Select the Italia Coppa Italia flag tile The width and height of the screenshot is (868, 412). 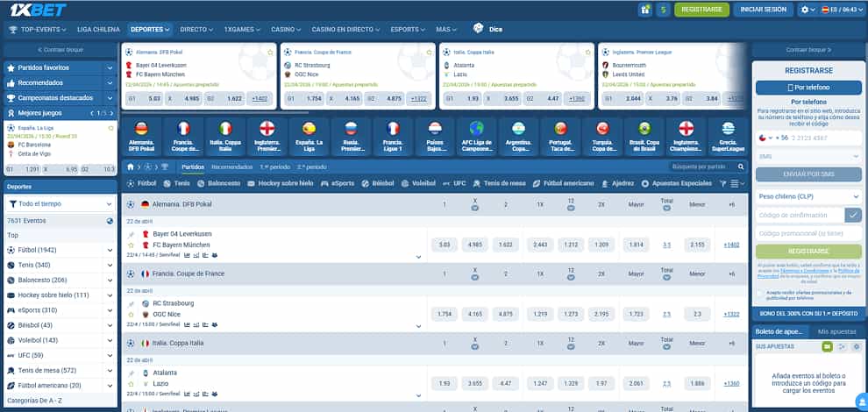point(225,136)
